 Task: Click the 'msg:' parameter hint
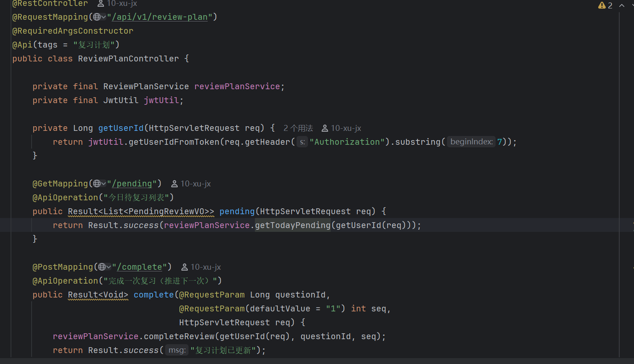tap(177, 350)
